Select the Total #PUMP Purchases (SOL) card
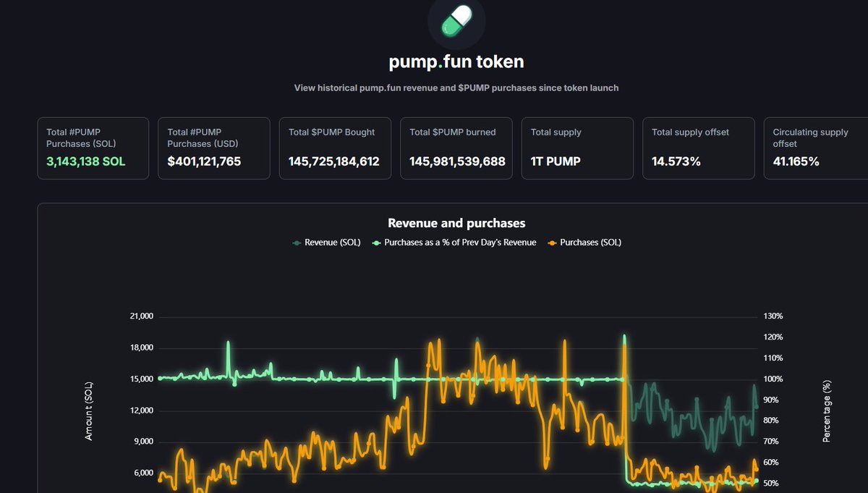This screenshot has height=493, width=868. [x=93, y=148]
